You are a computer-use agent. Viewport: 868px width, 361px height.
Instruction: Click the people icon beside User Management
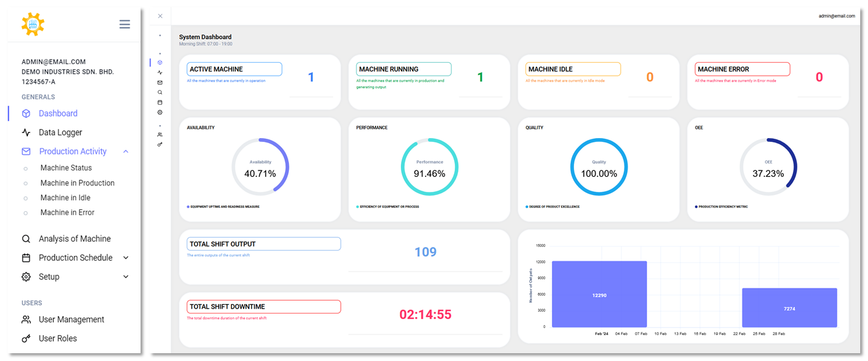coord(26,320)
